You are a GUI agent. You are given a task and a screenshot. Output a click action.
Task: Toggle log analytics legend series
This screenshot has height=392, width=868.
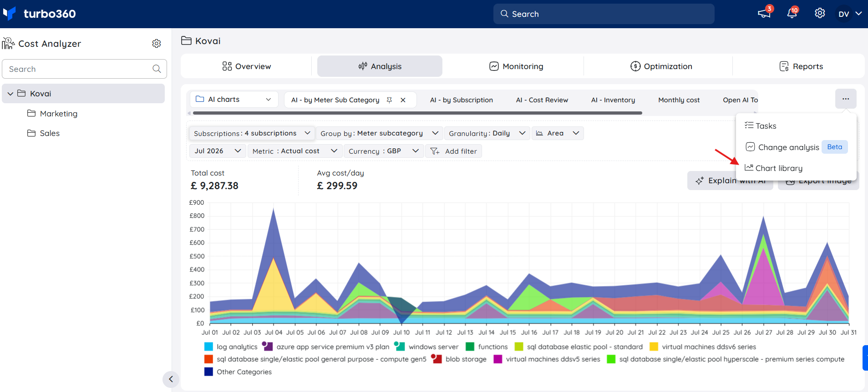[231, 347]
